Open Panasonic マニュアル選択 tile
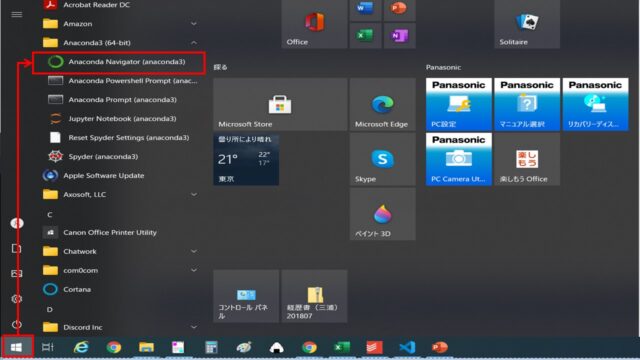The width and height of the screenshot is (640, 360). tap(527, 104)
